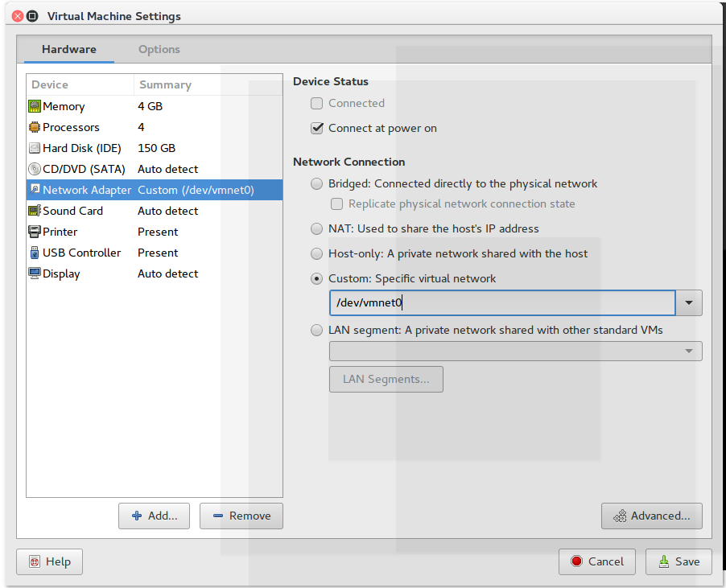Click the red stop icon on Cancel

click(576, 561)
